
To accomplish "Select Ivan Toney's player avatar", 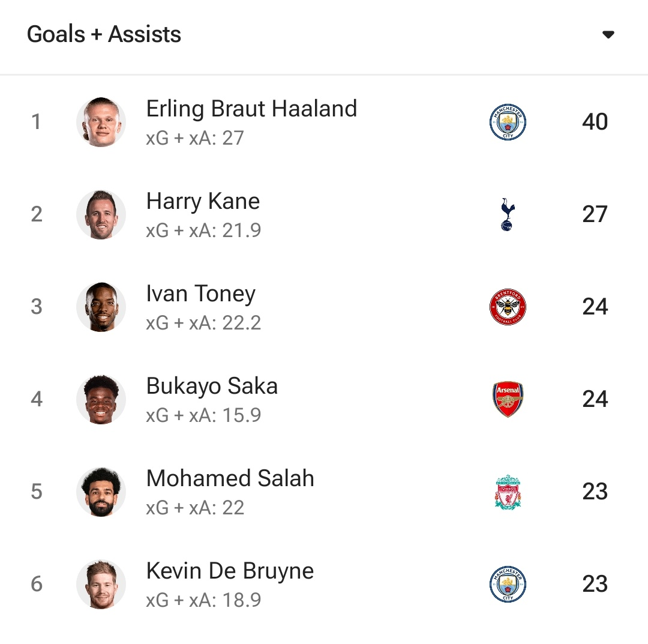I will 101,307.
